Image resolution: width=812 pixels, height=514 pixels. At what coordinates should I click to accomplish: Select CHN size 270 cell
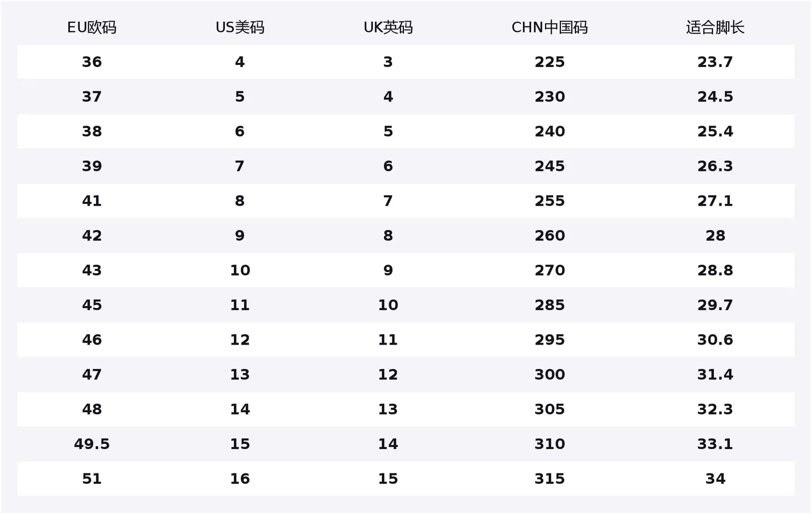coord(549,271)
